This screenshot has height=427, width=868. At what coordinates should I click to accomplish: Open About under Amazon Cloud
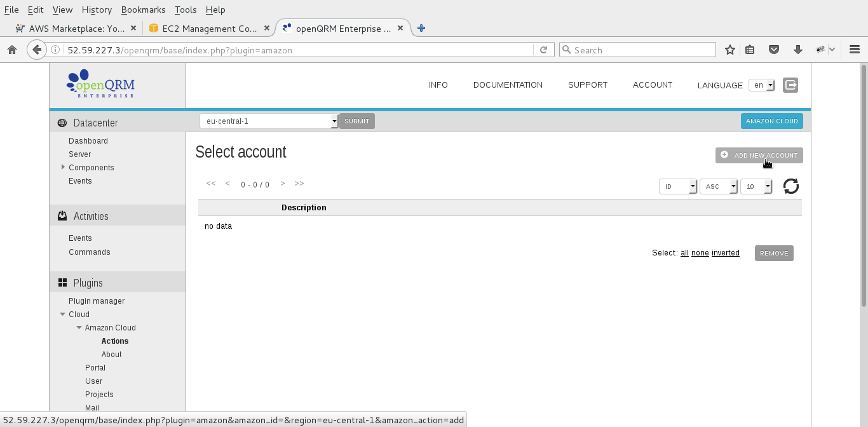pyautogui.click(x=111, y=355)
